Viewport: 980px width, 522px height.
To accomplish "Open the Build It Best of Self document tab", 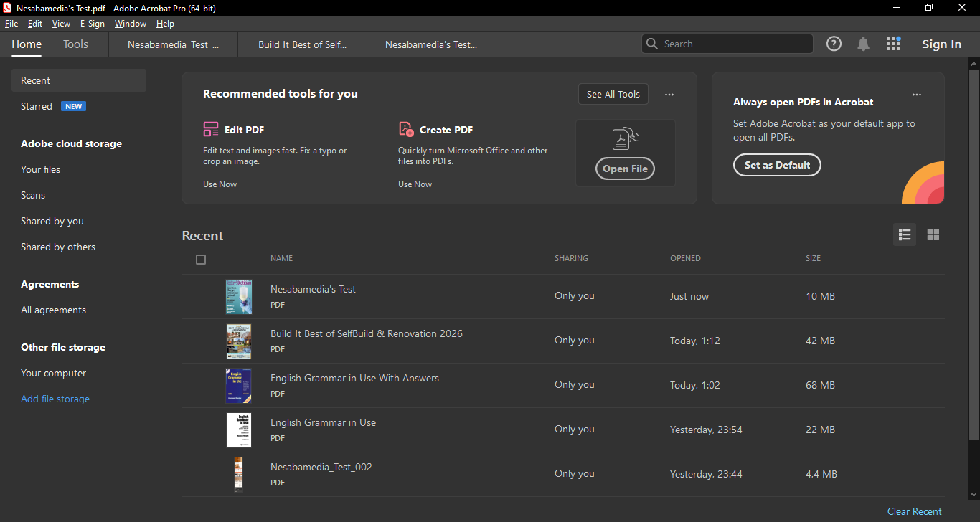I will coord(302,44).
